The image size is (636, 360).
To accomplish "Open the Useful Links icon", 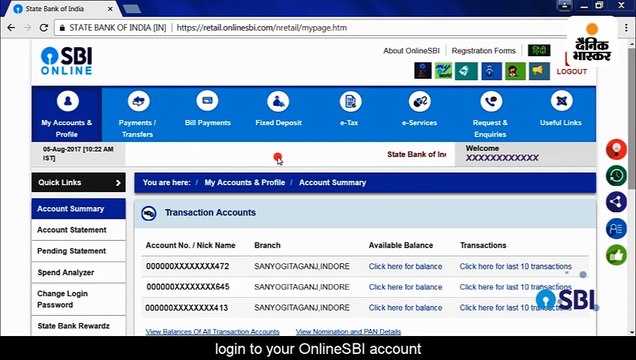I will coord(561,101).
